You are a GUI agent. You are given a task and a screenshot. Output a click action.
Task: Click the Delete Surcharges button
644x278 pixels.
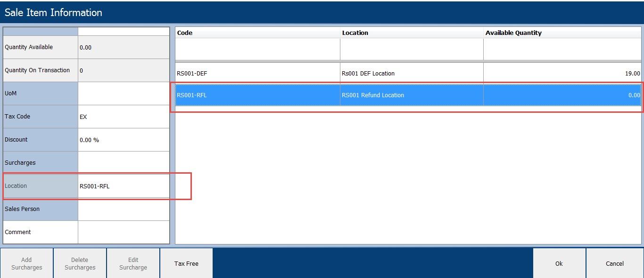(x=80, y=263)
